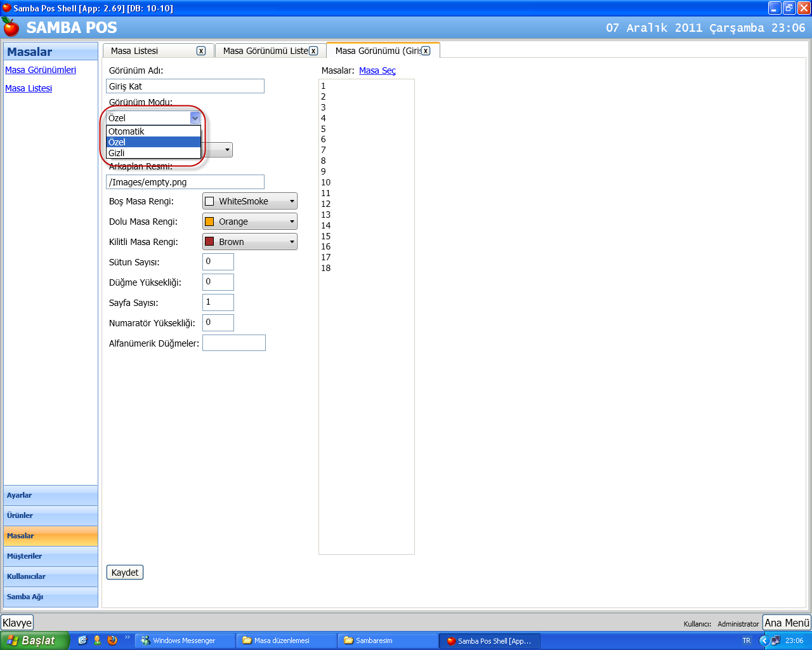Select Otomatik in the dropdown list
The image size is (812, 650).
[154, 131]
